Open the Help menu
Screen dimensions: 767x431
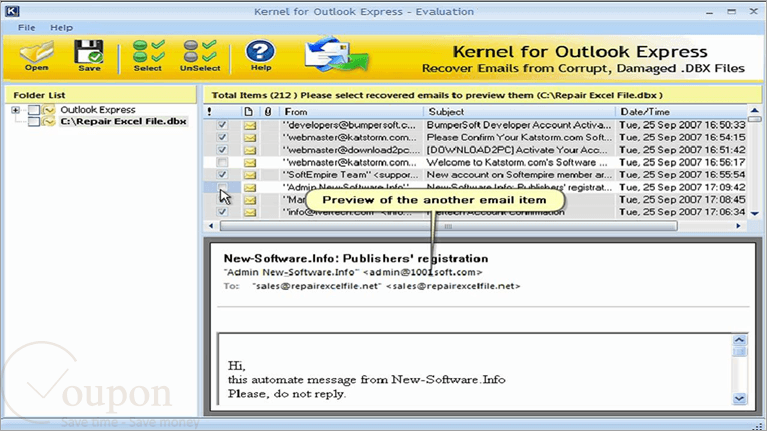pos(61,28)
